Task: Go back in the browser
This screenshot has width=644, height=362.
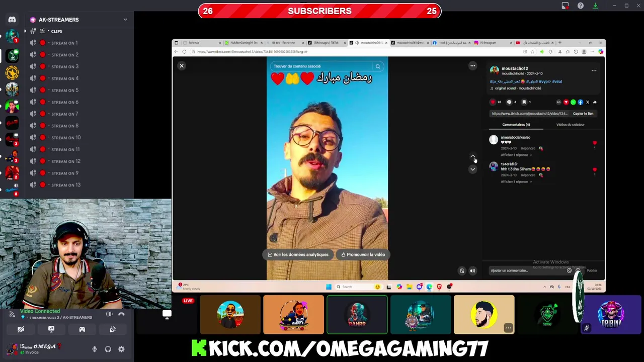Action: tap(176, 52)
